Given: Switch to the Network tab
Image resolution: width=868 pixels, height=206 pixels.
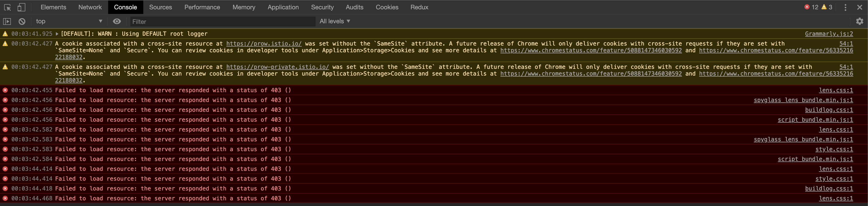Looking at the screenshot, I should [90, 7].
